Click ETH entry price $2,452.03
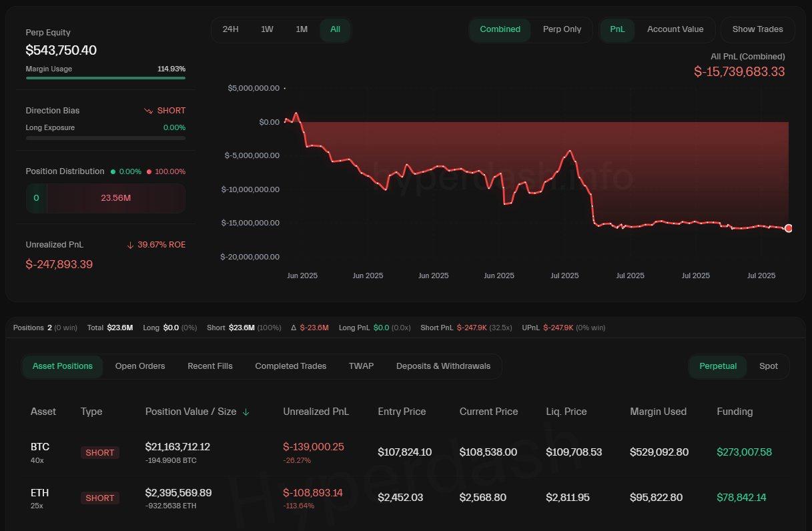The height and width of the screenshot is (531, 812). 401,498
